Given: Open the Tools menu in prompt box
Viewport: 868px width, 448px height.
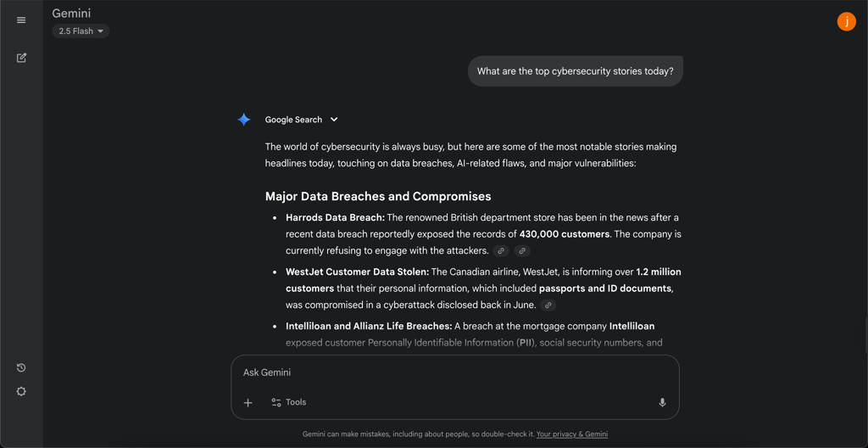Looking at the screenshot, I should (x=288, y=402).
